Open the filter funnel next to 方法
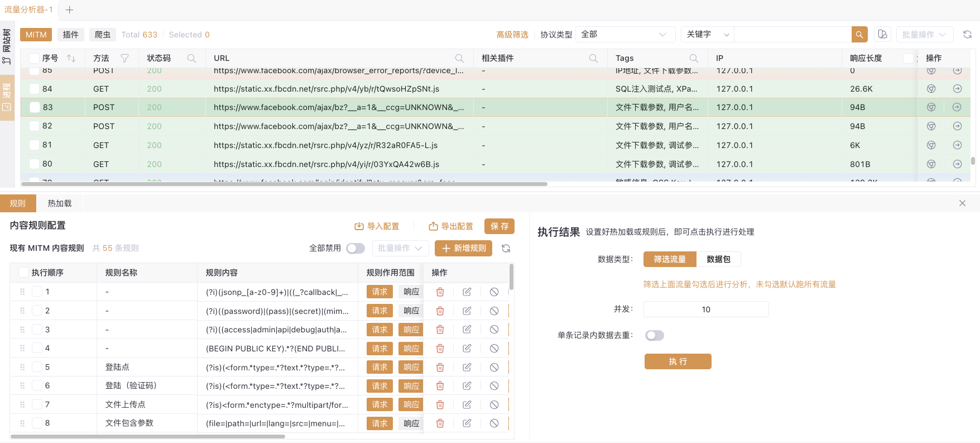 125,58
